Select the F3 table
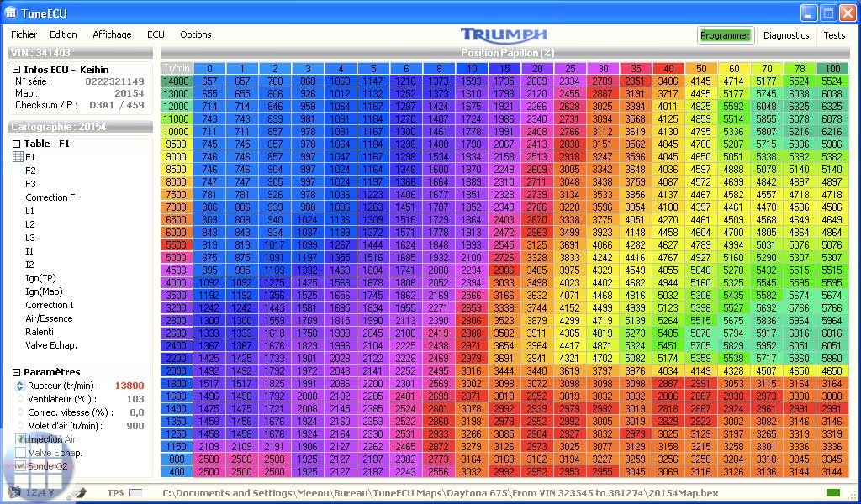This screenshot has width=861, height=504. pyautogui.click(x=30, y=184)
